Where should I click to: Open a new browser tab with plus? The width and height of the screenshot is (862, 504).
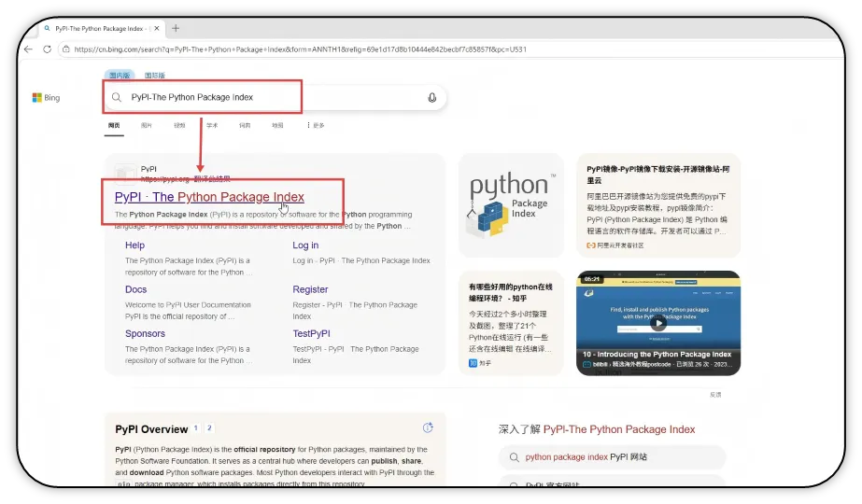pos(176,29)
